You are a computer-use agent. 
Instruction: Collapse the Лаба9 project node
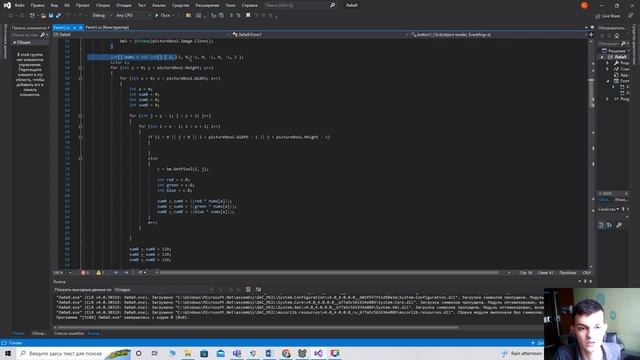(602, 57)
